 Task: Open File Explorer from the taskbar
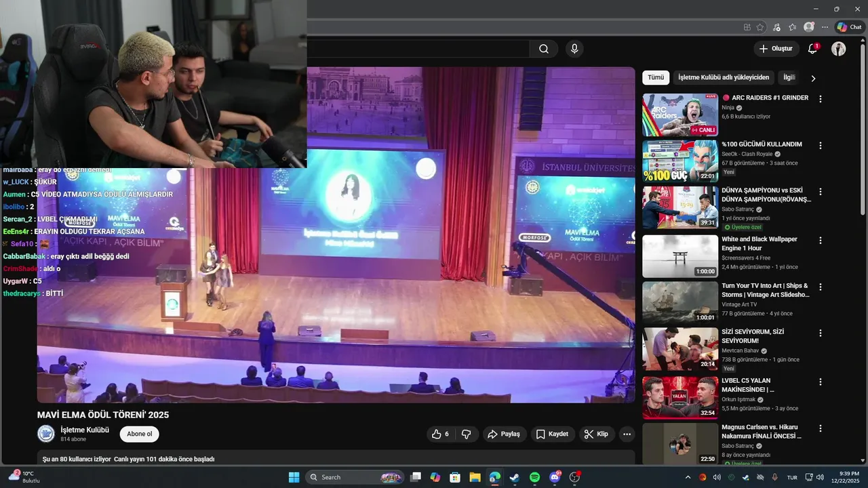pos(475,477)
